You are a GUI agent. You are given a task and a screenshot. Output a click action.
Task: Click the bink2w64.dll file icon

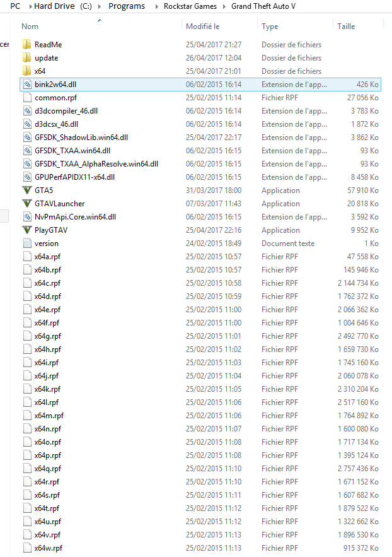27,84
